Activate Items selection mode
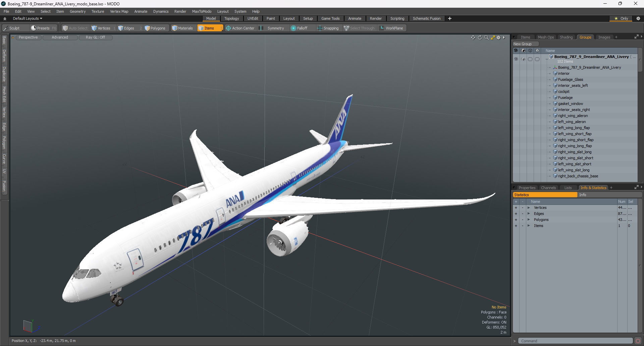 point(210,28)
